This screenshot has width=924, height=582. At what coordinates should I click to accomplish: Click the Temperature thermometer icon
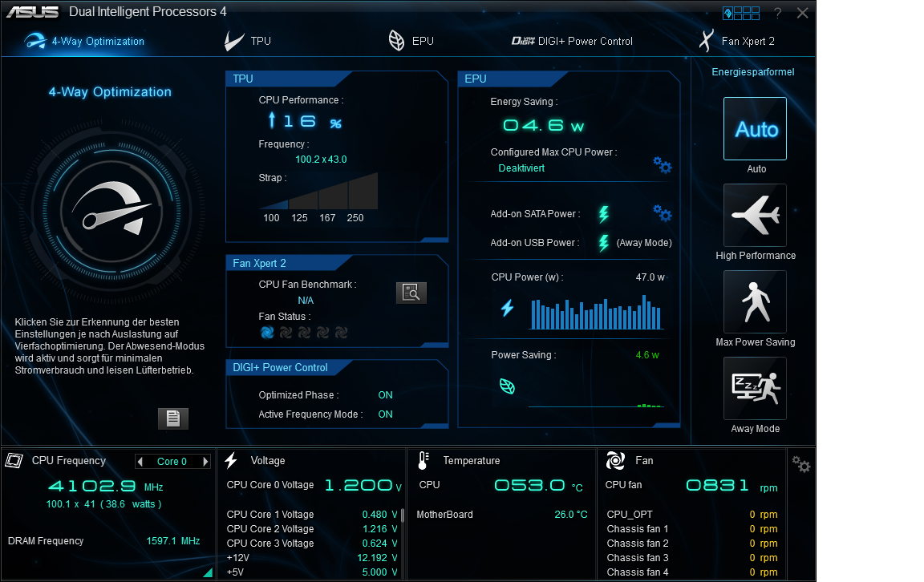(423, 461)
